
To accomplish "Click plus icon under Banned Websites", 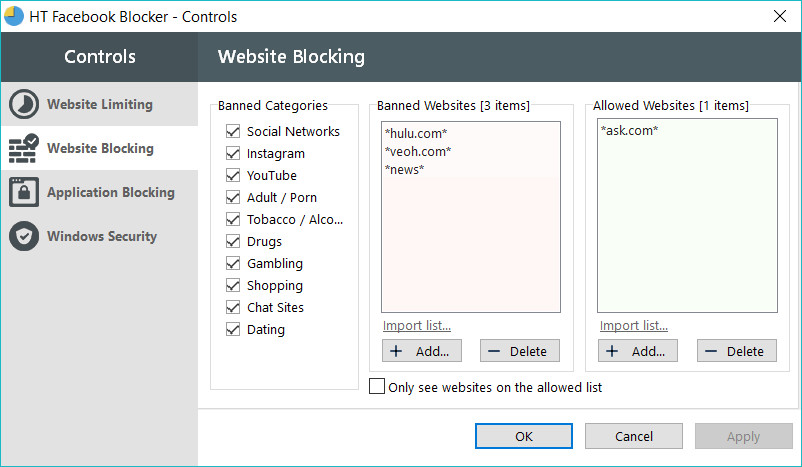I will pyautogui.click(x=396, y=351).
